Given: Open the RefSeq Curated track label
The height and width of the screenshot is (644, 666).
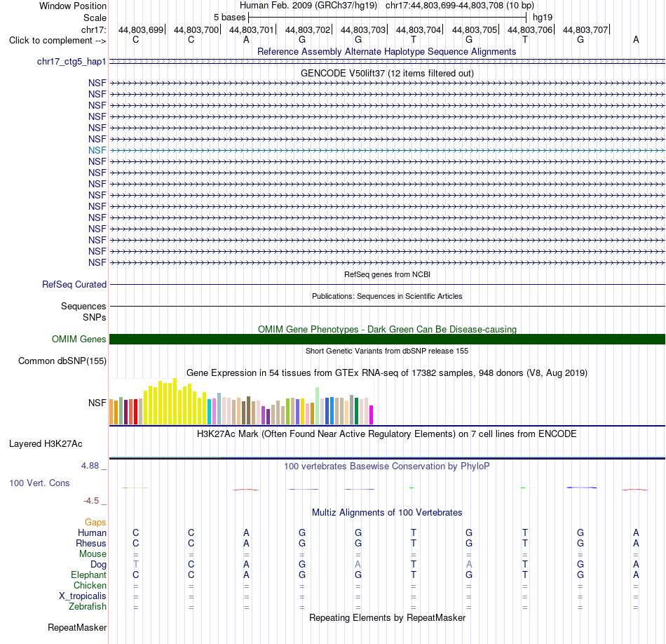Looking at the screenshot, I should click(x=74, y=284).
